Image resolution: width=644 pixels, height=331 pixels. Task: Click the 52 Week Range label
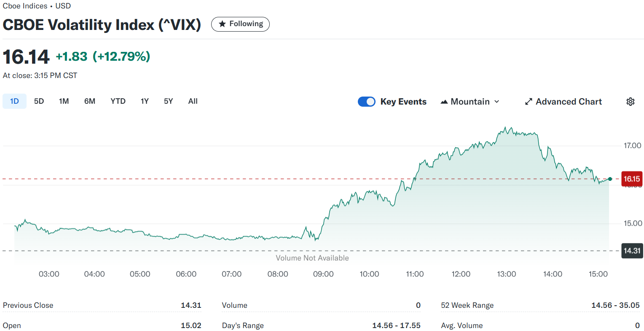pos(467,305)
